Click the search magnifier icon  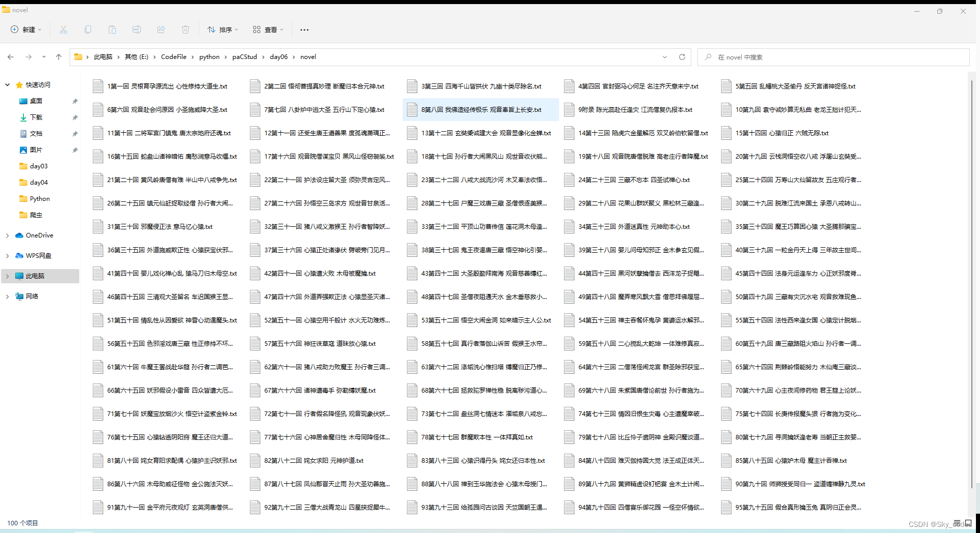(708, 57)
